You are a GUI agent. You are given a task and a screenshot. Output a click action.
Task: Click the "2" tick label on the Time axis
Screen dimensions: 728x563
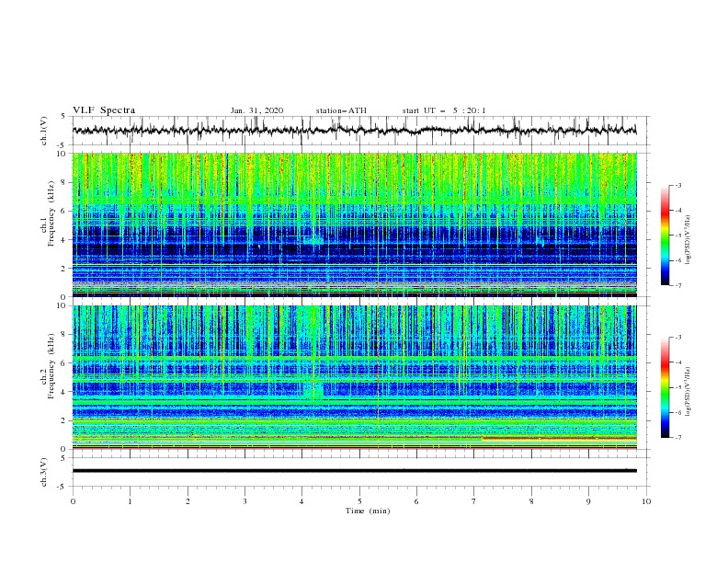coord(188,501)
